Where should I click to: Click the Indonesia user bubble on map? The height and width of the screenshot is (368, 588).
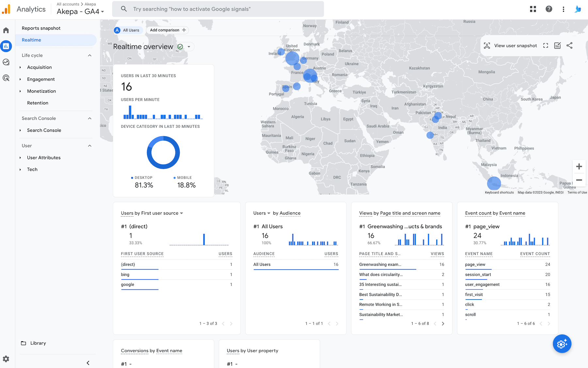click(x=494, y=183)
